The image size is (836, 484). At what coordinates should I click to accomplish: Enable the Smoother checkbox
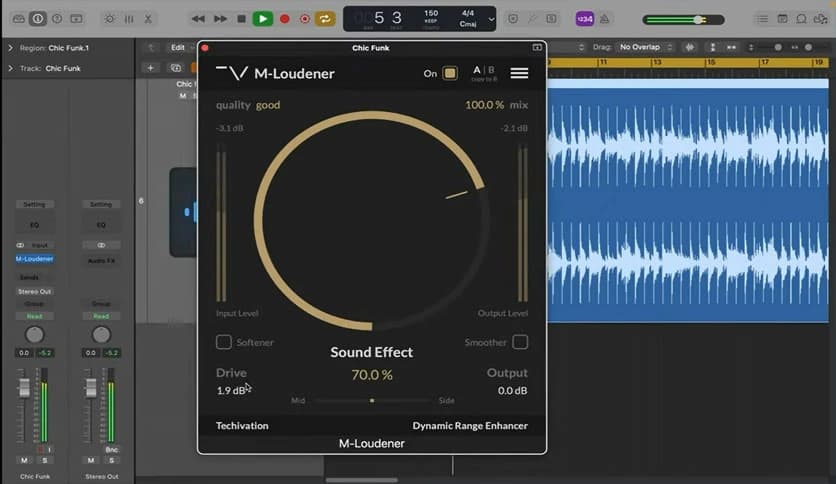[520, 342]
